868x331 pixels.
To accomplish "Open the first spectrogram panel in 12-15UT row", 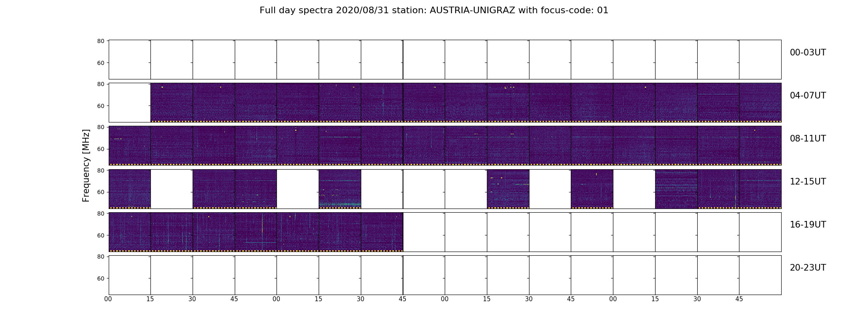I will [x=130, y=189].
